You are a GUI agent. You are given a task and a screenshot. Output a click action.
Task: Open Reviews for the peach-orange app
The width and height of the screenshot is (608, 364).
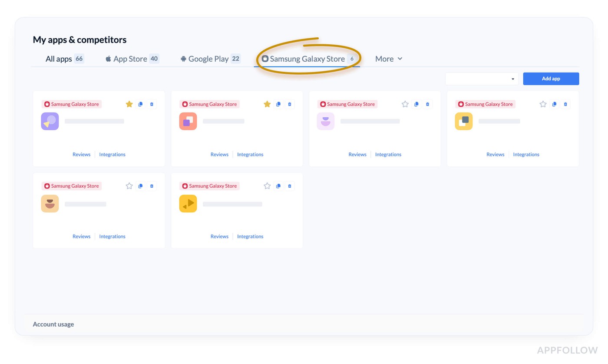click(81, 237)
